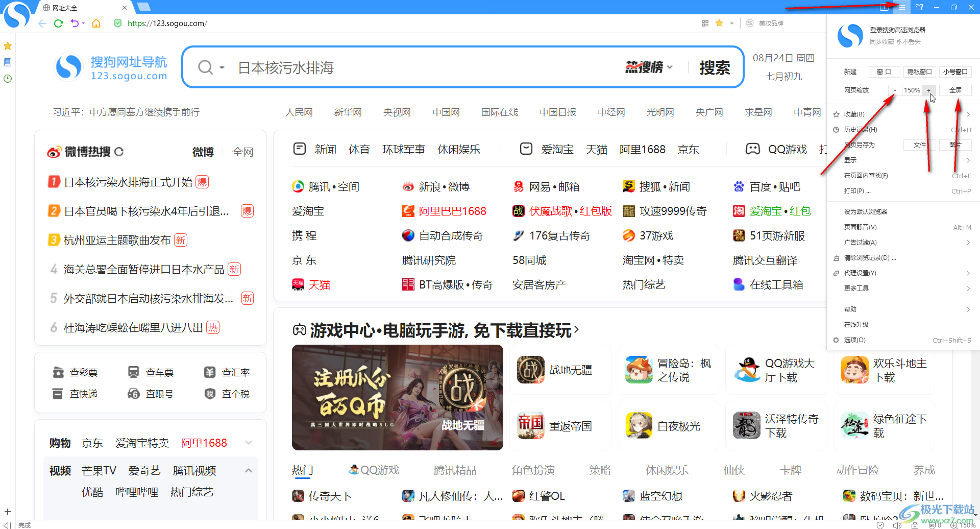Open the skin (shirt) icon in title bar
Image resolution: width=980 pixels, height=529 pixels.
[919, 7]
